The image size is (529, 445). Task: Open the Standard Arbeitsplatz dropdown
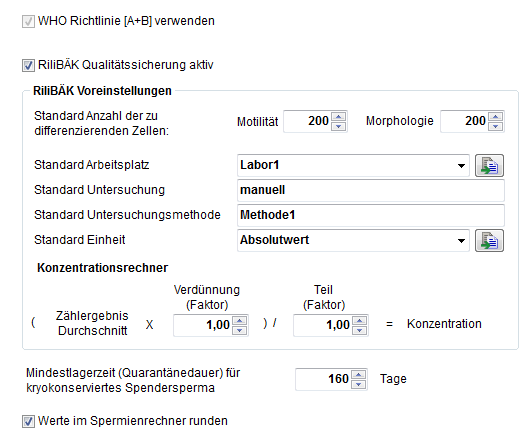coord(353,165)
